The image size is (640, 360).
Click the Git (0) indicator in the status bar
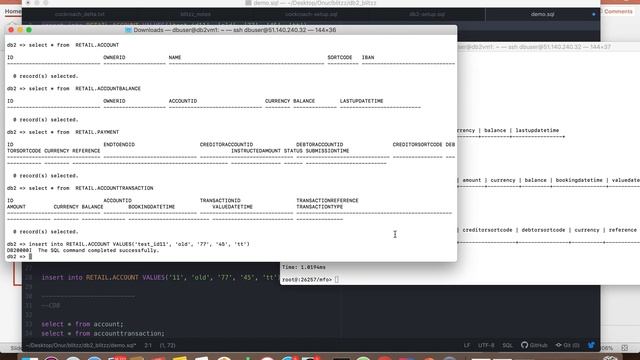[567, 345]
